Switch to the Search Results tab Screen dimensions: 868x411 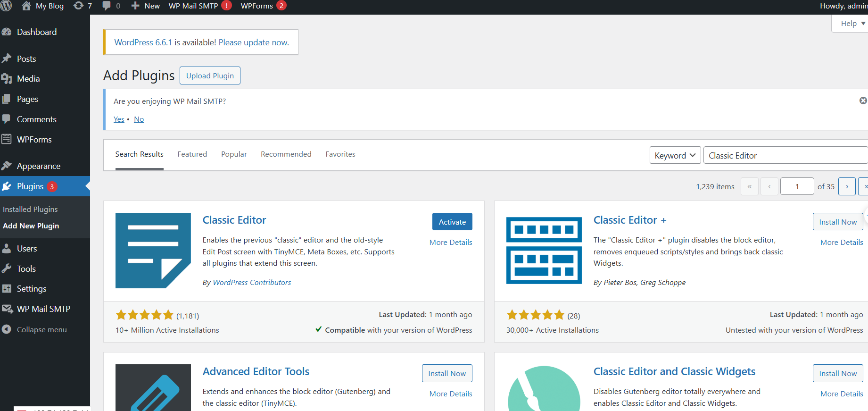(x=139, y=154)
